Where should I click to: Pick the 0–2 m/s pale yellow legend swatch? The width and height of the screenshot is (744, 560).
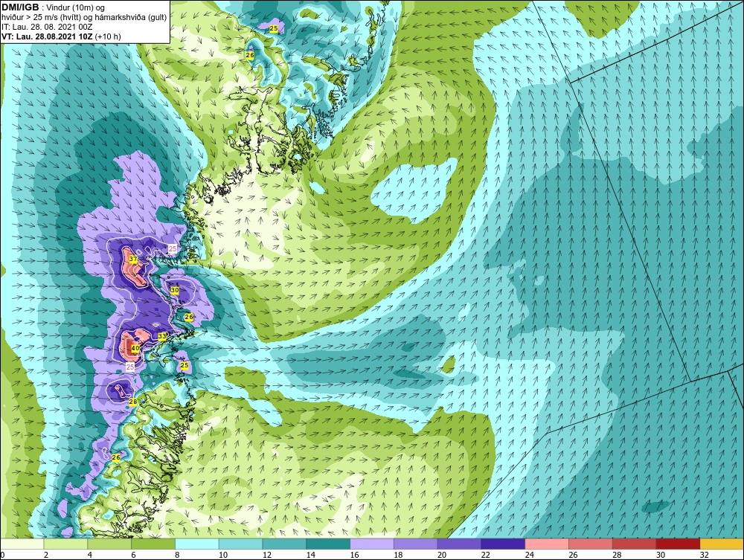coord(22,544)
